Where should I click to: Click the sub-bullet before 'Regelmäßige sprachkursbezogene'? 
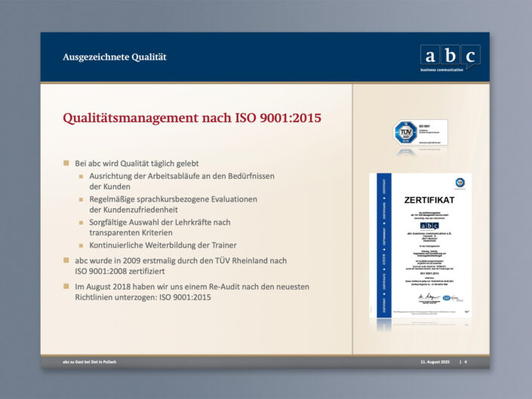tap(82, 199)
